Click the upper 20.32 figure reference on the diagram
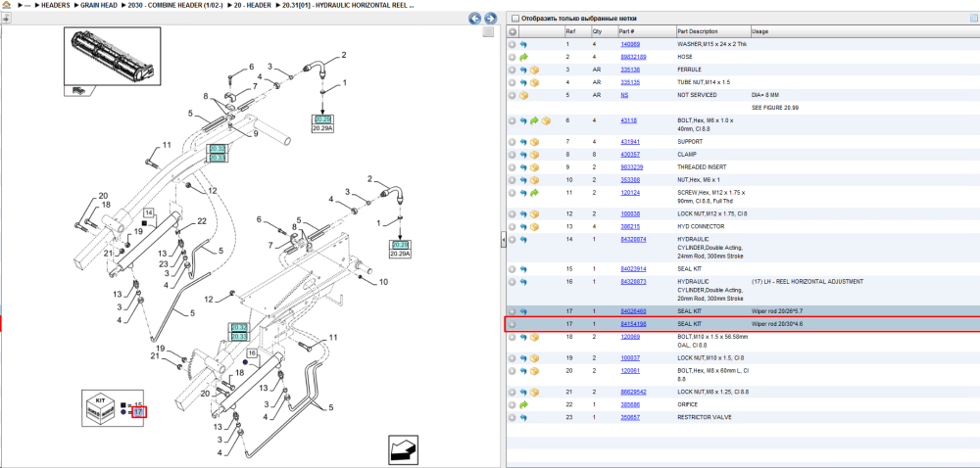980x468 pixels. pos(217,149)
